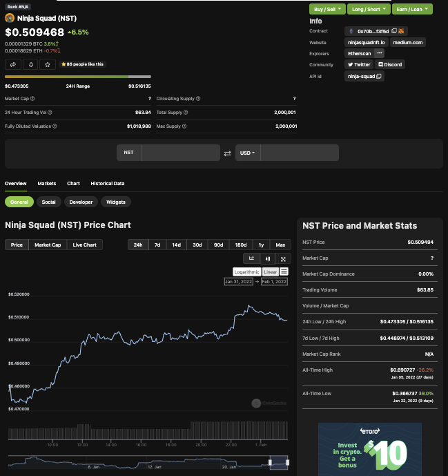Set chart range to 180d
Viewport: 448px width, 476px height.
coord(241,245)
